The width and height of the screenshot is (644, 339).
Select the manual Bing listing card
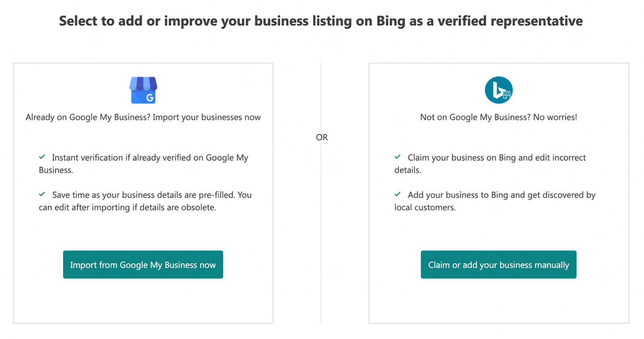498,193
